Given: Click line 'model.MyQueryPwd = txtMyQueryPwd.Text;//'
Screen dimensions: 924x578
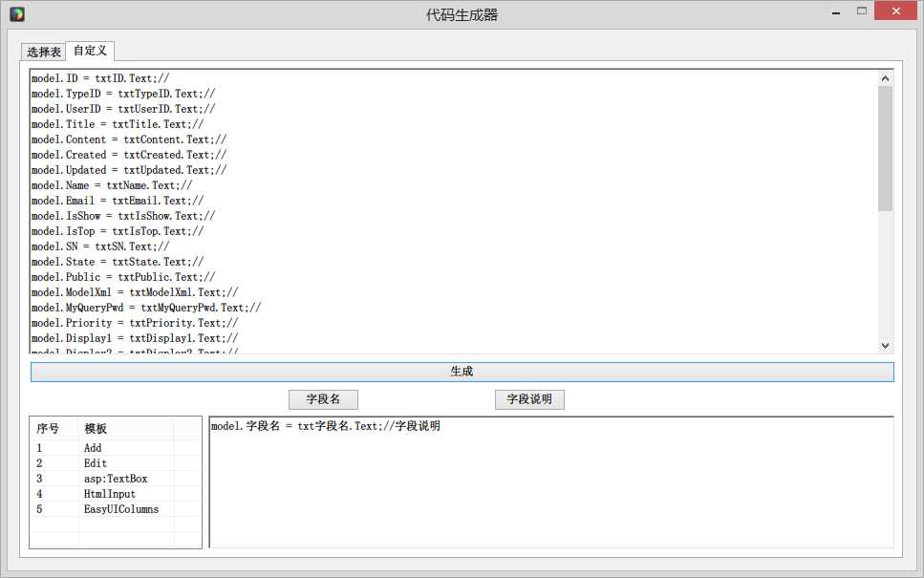Looking at the screenshot, I should click(146, 309).
